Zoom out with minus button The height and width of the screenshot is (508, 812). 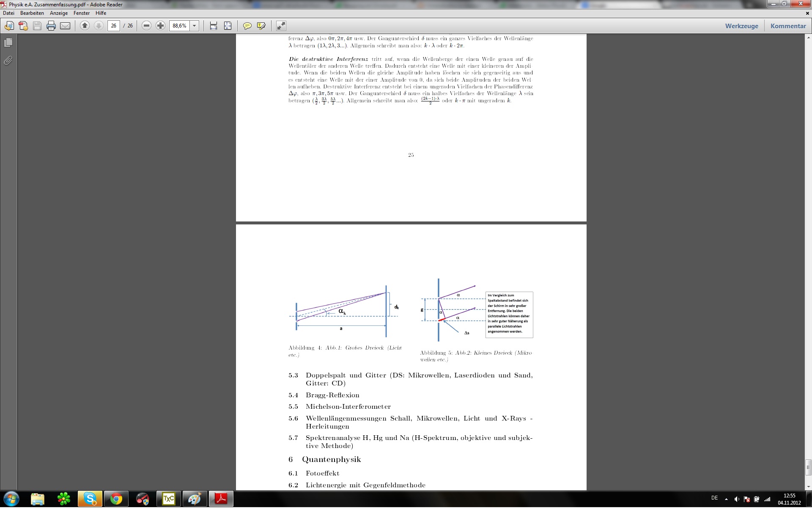click(146, 26)
